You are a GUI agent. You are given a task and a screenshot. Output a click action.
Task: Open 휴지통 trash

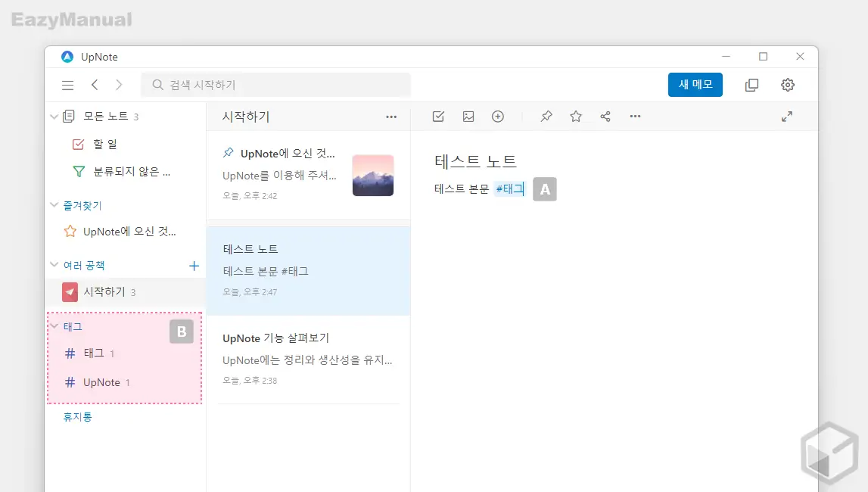click(x=77, y=417)
